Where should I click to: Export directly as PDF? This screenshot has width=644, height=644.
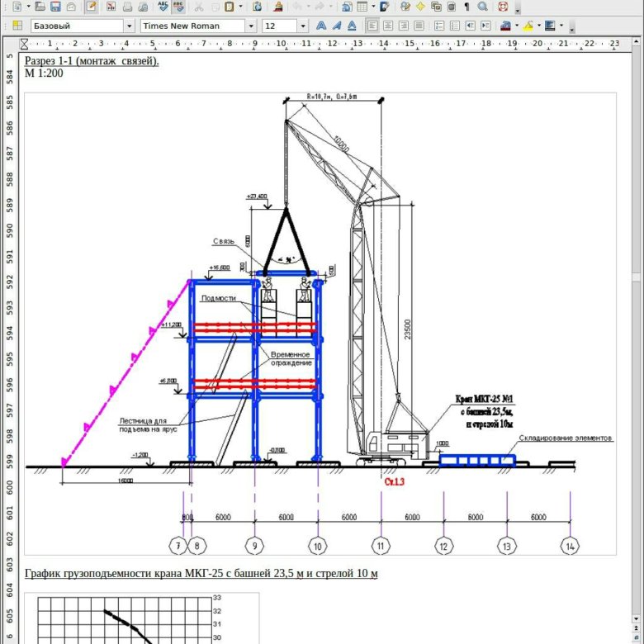[110, 7]
